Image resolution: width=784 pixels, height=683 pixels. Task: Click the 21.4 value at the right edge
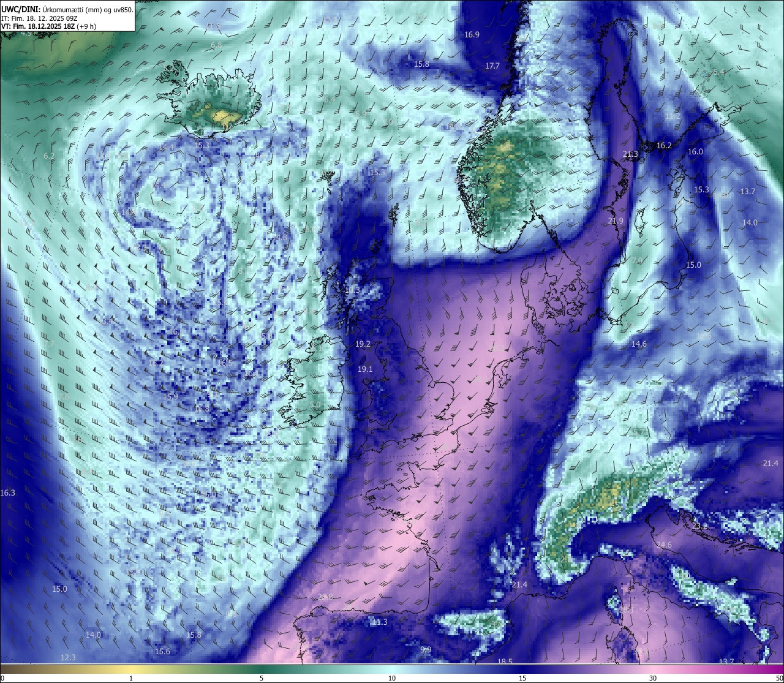click(771, 464)
